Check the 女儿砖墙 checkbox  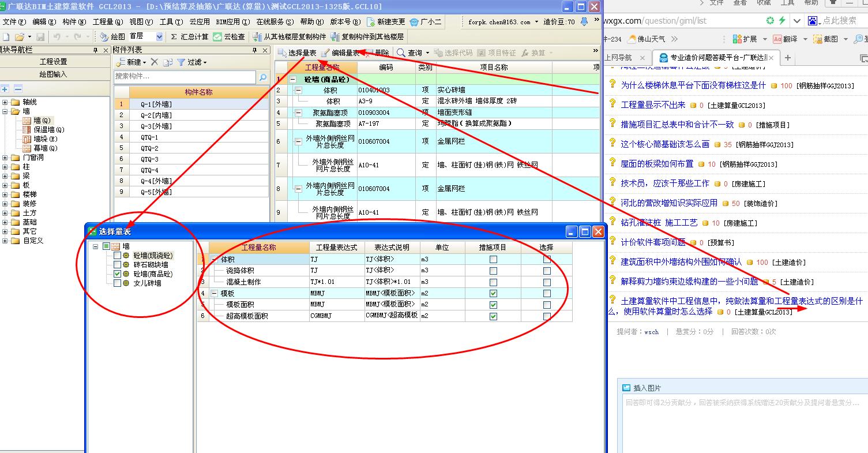point(118,283)
